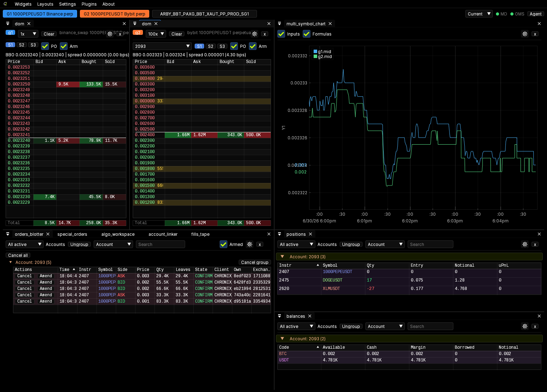Toggle PO checkbox in binance dom
Image resolution: width=547 pixels, height=392 pixels.
point(45,46)
